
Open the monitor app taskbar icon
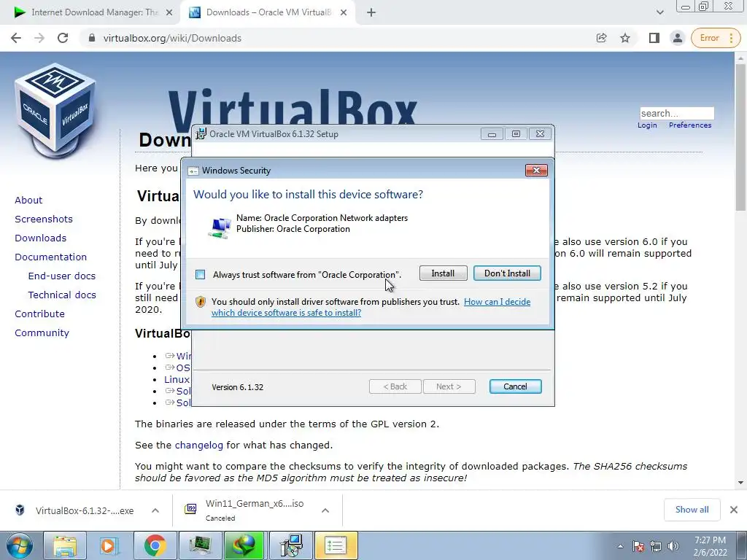[200, 545]
